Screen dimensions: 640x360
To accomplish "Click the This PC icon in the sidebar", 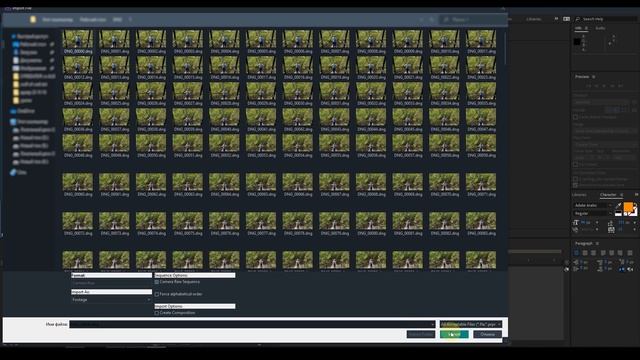I will (13, 122).
